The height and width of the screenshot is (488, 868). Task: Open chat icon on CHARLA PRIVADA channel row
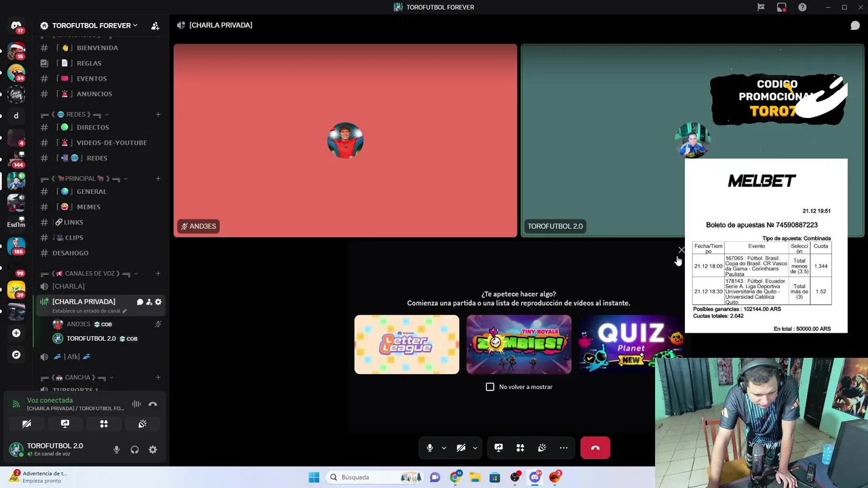coord(140,302)
